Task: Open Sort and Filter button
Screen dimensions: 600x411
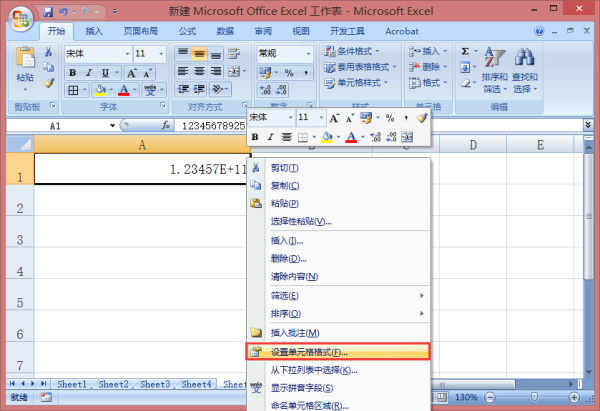Action: (494, 70)
